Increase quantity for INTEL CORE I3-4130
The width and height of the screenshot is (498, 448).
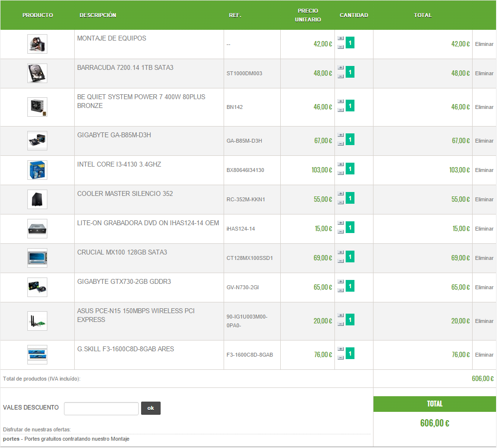tap(340, 164)
